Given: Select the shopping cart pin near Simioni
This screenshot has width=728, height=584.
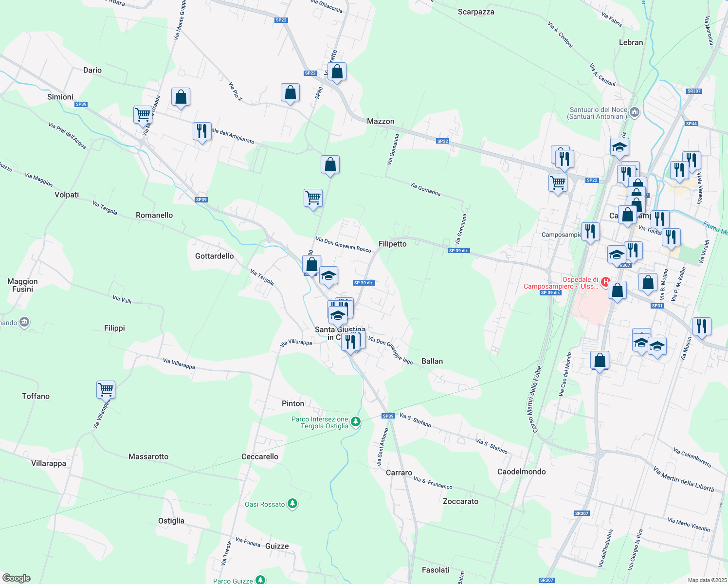Looking at the screenshot, I should click(143, 115).
